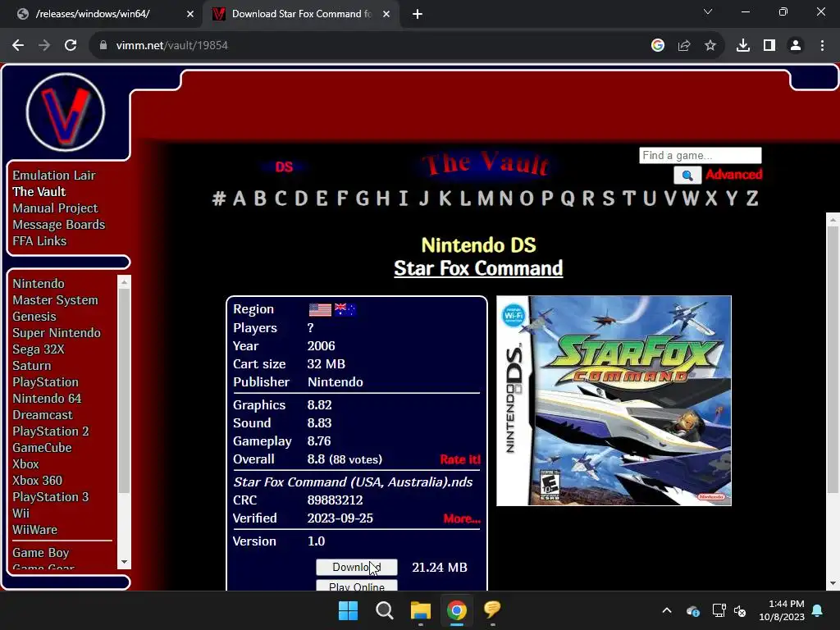Browse games starting with letter M
The image size is (840, 630).
[486, 199]
